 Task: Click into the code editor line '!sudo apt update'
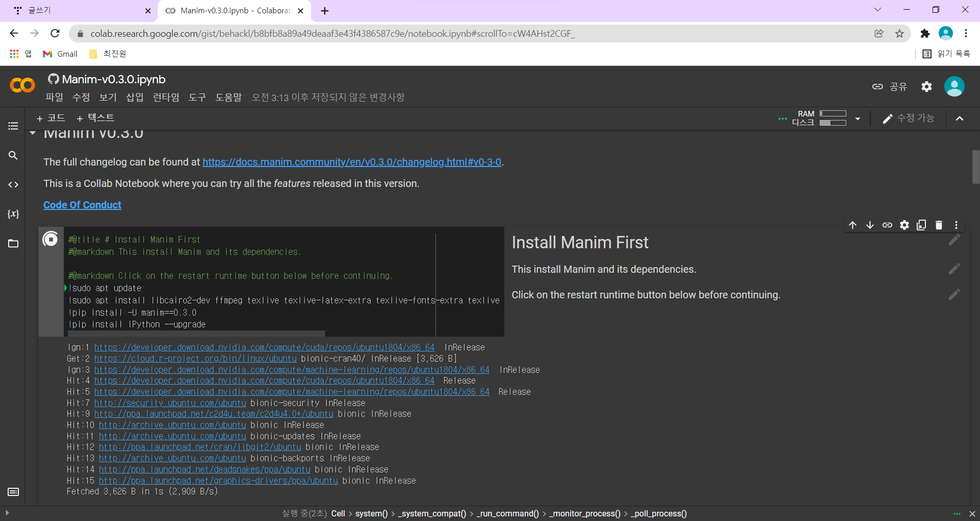pyautogui.click(x=105, y=288)
